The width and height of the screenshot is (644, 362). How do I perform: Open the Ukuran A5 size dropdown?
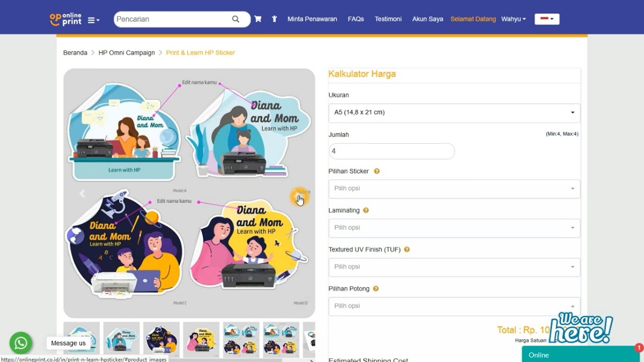point(454,113)
